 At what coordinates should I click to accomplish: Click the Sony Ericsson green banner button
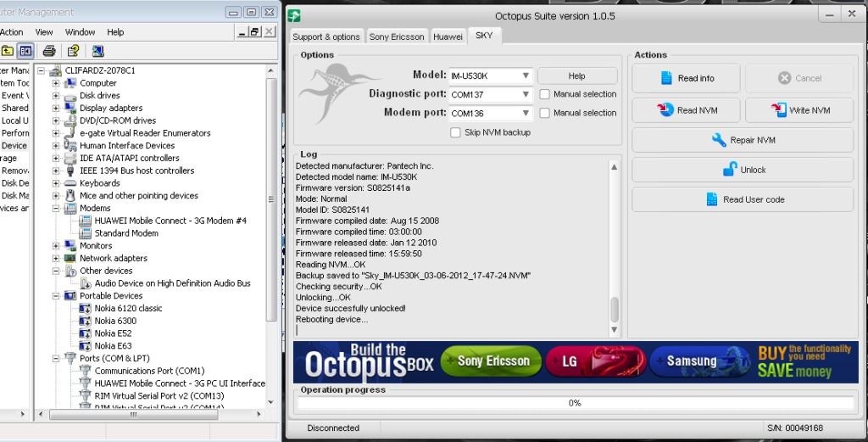[x=491, y=361]
